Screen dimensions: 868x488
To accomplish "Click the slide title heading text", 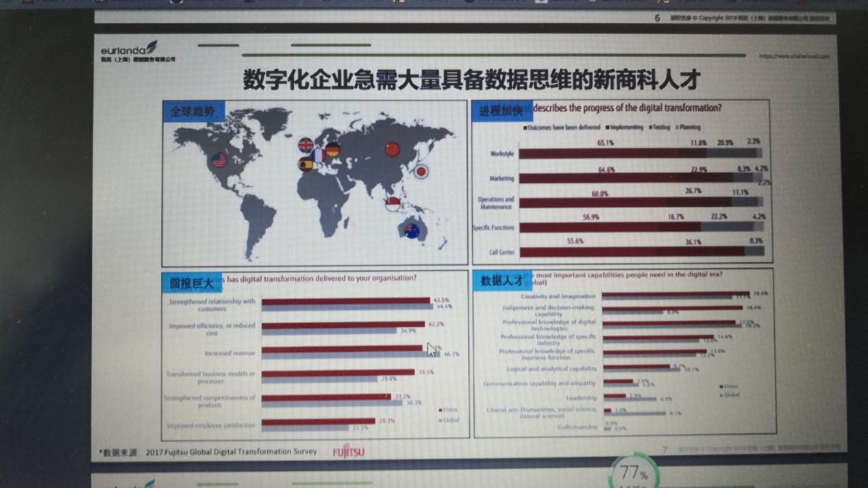I will tap(471, 79).
